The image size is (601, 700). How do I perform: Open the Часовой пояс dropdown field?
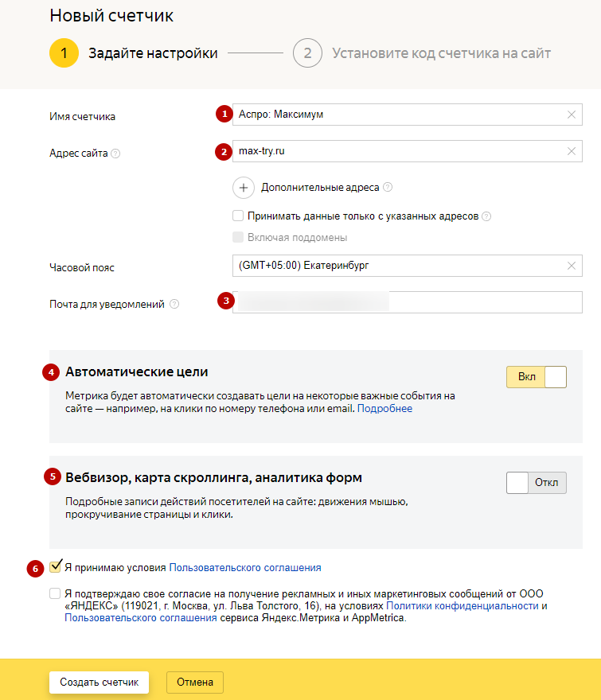tap(407, 266)
